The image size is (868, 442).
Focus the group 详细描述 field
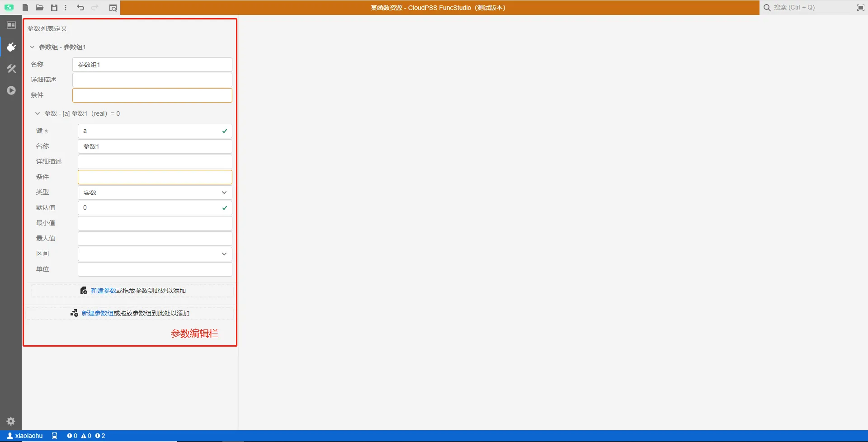pos(152,80)
